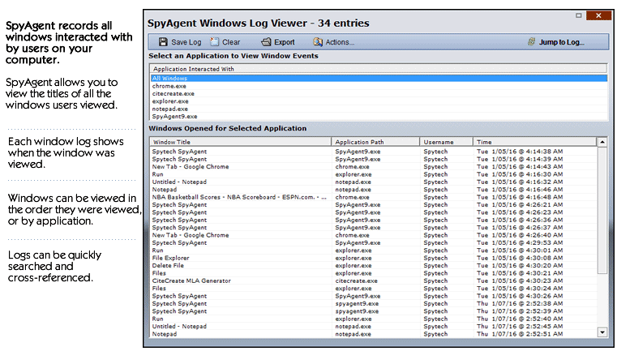Select the Run row at 2:52:40 AM
The width and height of the screenshot is (617, 364).
[x=373, y=319]
